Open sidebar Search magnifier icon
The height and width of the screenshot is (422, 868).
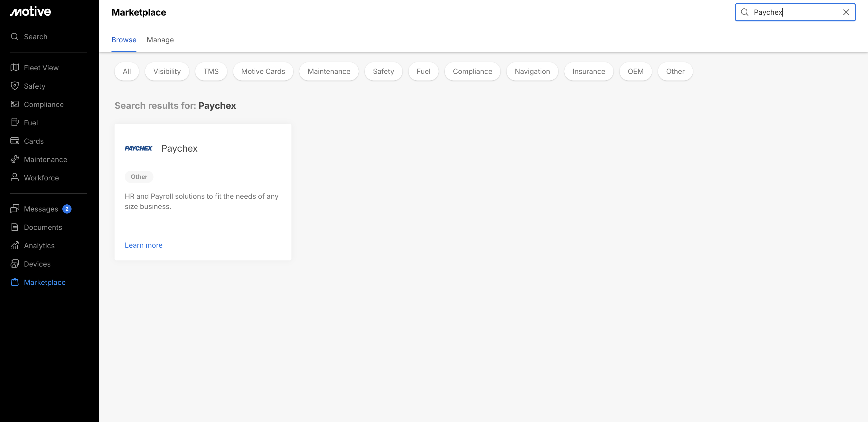15,36
